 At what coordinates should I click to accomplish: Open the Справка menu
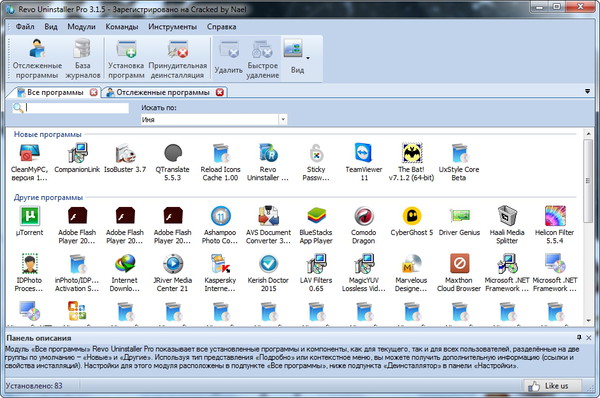(x=222, y=27)
